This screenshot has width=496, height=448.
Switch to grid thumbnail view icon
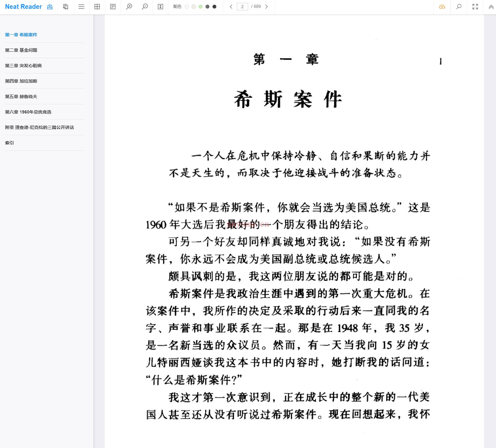tap(97, 7)
